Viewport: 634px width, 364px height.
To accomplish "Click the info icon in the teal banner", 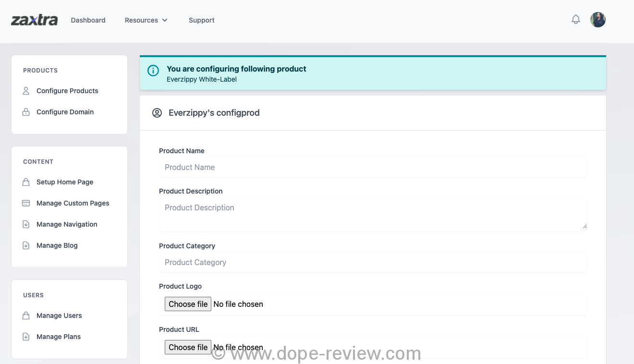I will 153,71.
